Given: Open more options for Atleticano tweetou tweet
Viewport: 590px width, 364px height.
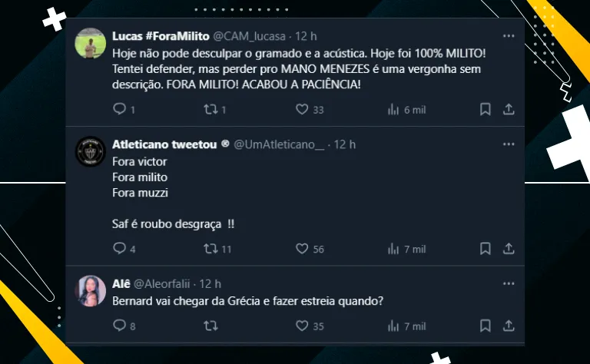Looking at the screenshot, I should pos(508,144).
